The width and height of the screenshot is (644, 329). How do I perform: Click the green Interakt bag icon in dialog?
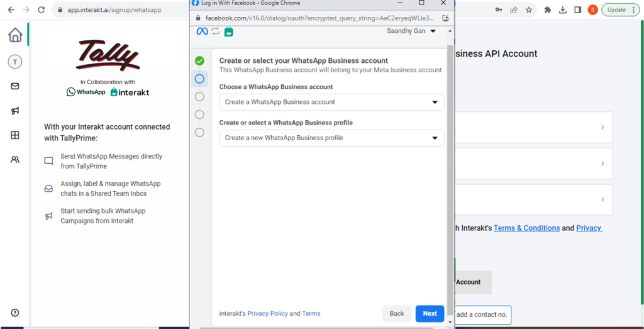click(x=229, y=31)
